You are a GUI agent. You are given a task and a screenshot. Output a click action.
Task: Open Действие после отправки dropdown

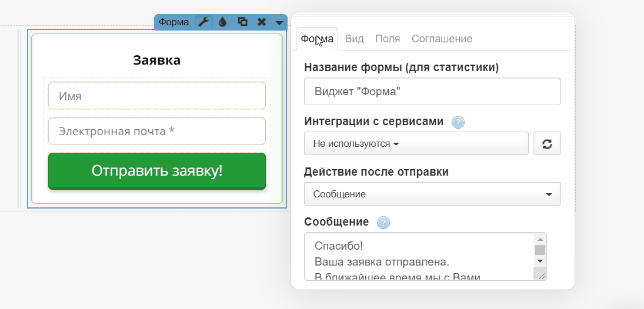tap(432, 194)
